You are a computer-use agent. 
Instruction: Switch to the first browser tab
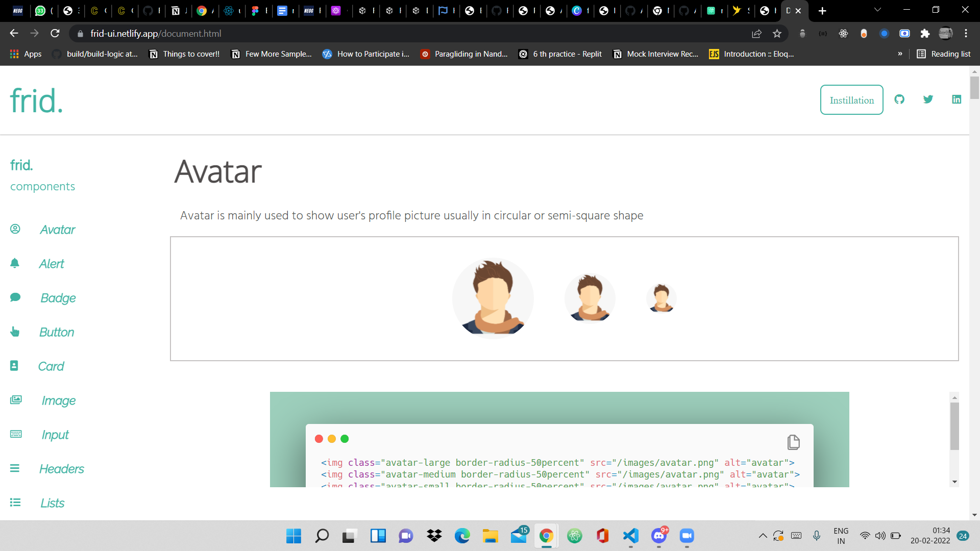point(18,10)
